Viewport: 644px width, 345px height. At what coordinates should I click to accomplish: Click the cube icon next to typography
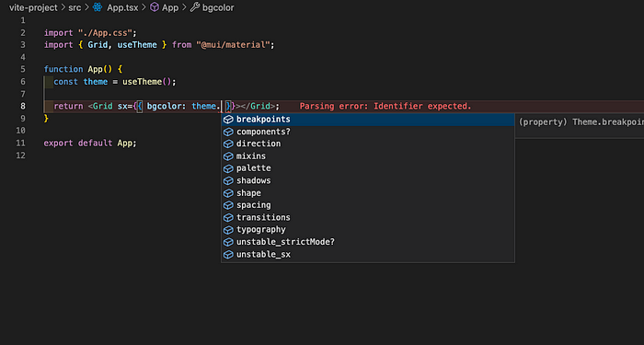pyautogui.click(x=228, y=230)
